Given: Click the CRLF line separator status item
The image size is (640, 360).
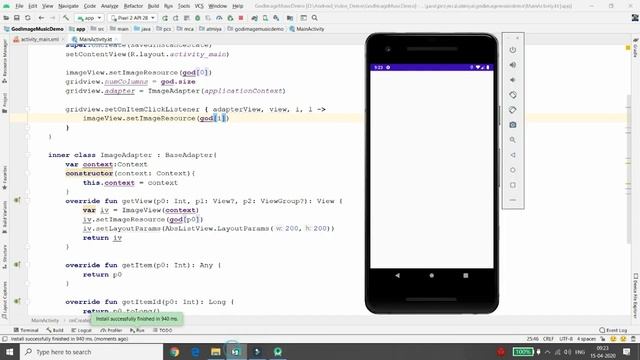Looking at the screenshot, I should [548, 339].
